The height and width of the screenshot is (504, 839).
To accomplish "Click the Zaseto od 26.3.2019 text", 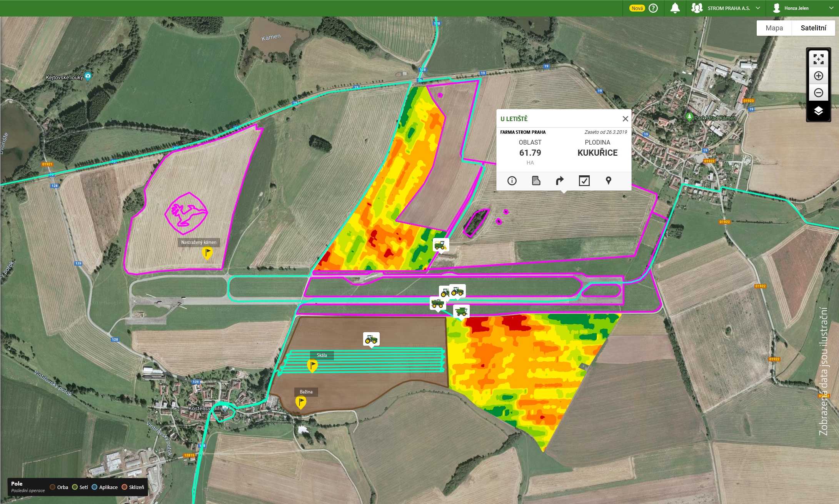I will pyautogui.click(x=605, y=132).
